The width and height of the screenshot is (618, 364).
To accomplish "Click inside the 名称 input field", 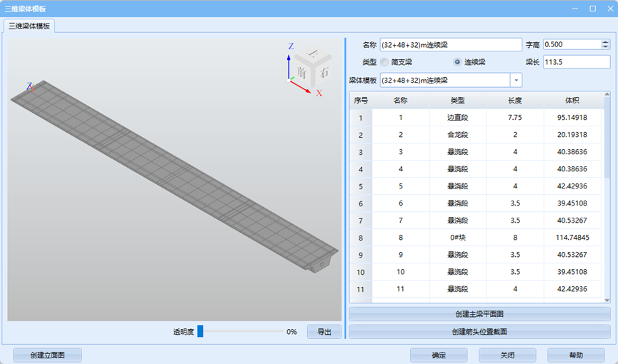I will tap(450, 44).
